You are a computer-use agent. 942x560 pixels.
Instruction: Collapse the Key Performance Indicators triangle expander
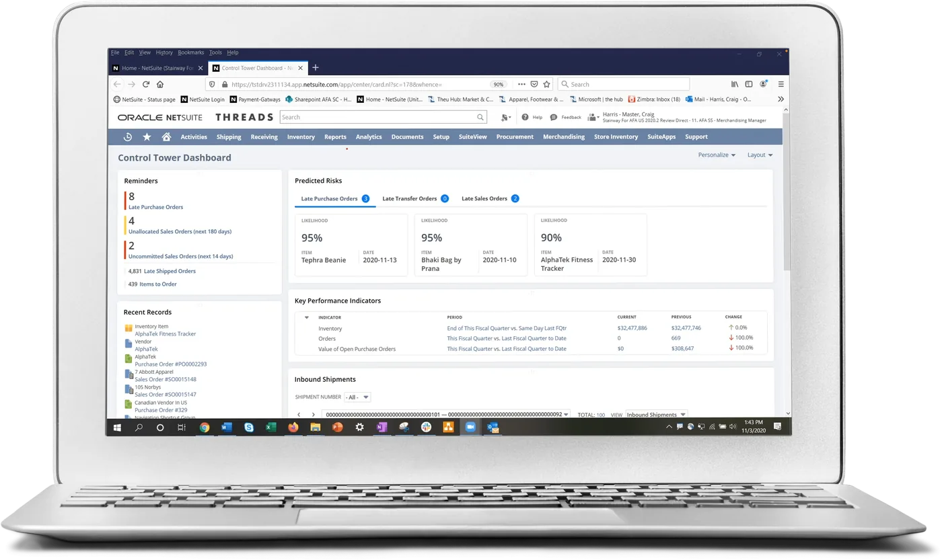tap(307, 317)
